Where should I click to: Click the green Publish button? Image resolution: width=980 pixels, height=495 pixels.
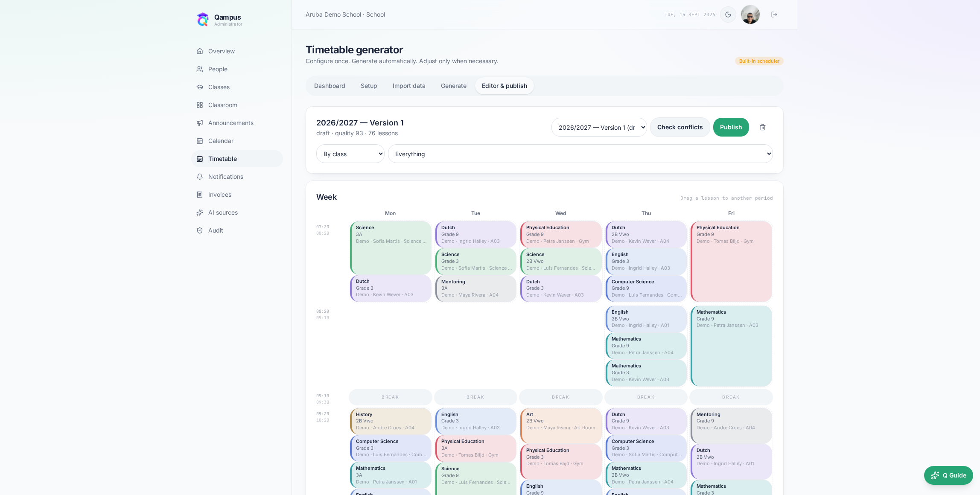[731, 127]
